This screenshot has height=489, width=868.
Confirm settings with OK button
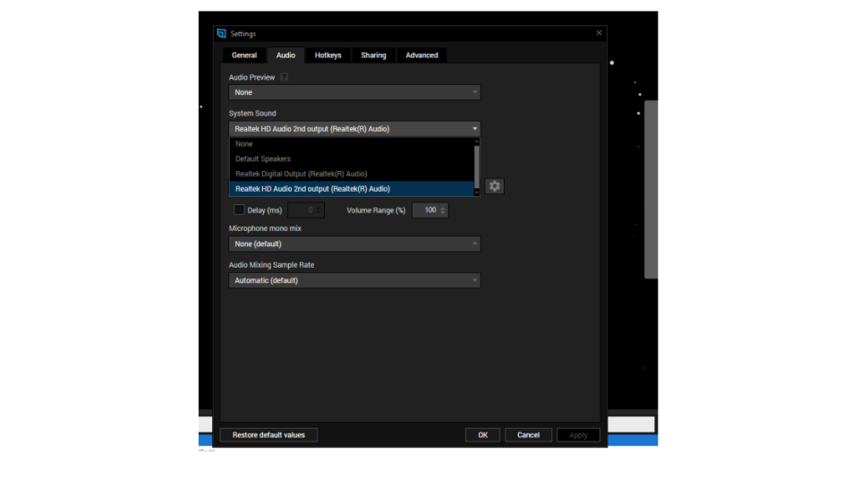[x=482, y=434]
